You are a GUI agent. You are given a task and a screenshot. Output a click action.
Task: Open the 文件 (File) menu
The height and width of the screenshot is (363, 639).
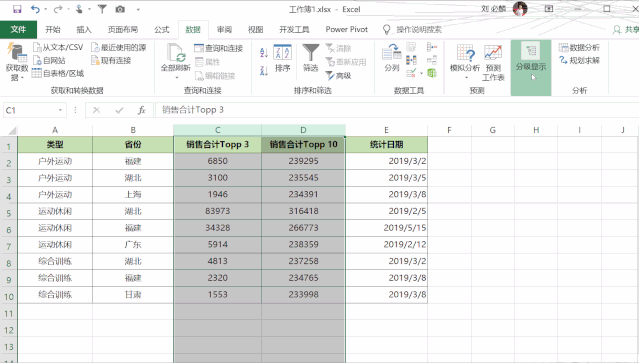pos(18,29)
